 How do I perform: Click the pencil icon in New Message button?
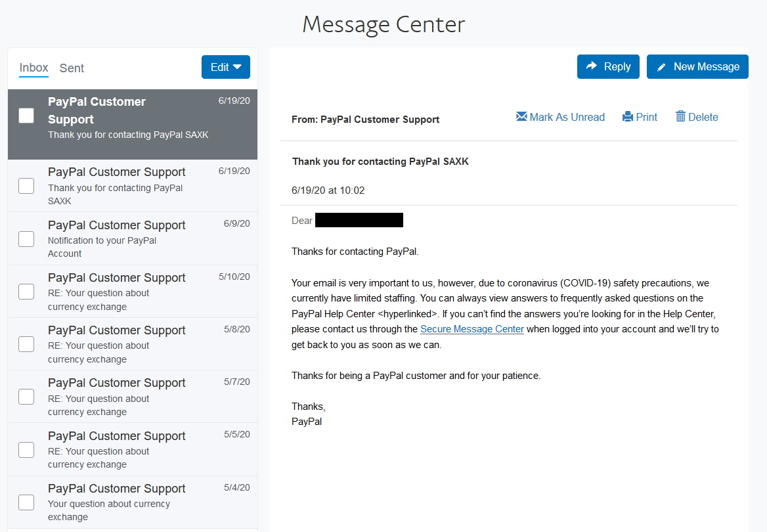(661, 67)
